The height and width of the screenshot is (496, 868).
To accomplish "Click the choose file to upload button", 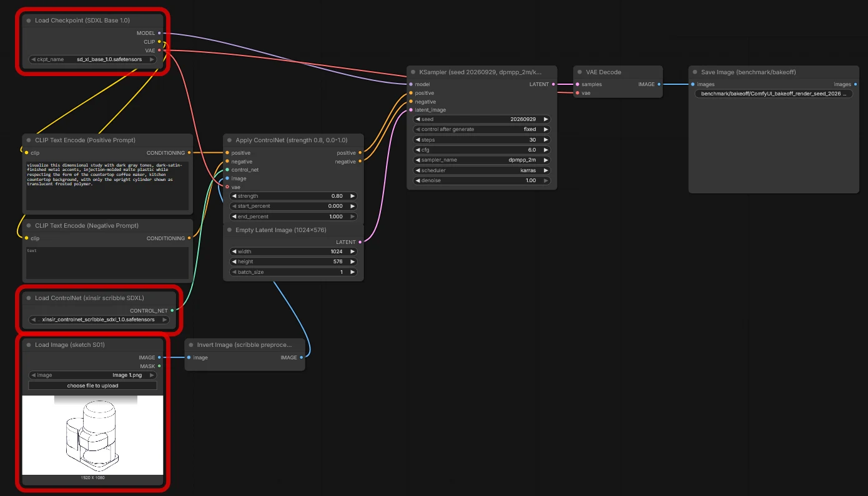I will tap(92, 386).
